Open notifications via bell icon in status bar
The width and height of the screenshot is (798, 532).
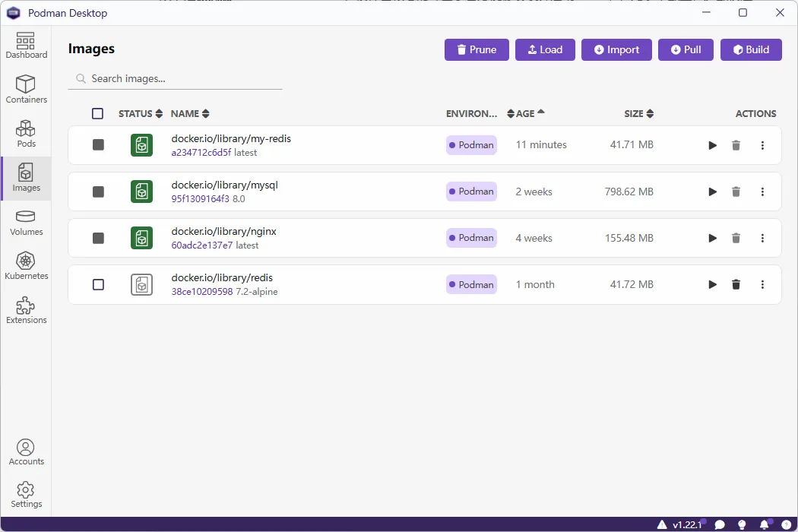(x=763, y=524)
